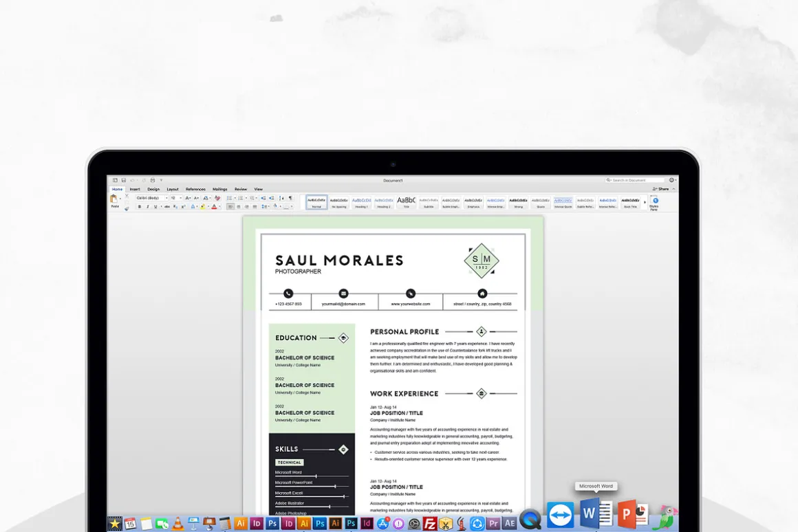This screenshot has width=798, height=532.
Task: Toggle Justify alignment button
Action: click(255, 206)
